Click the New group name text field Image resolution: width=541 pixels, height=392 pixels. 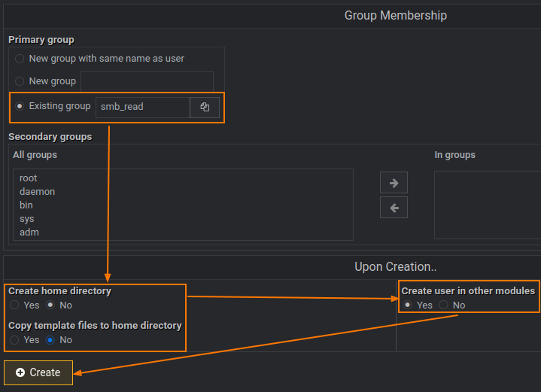147,81
